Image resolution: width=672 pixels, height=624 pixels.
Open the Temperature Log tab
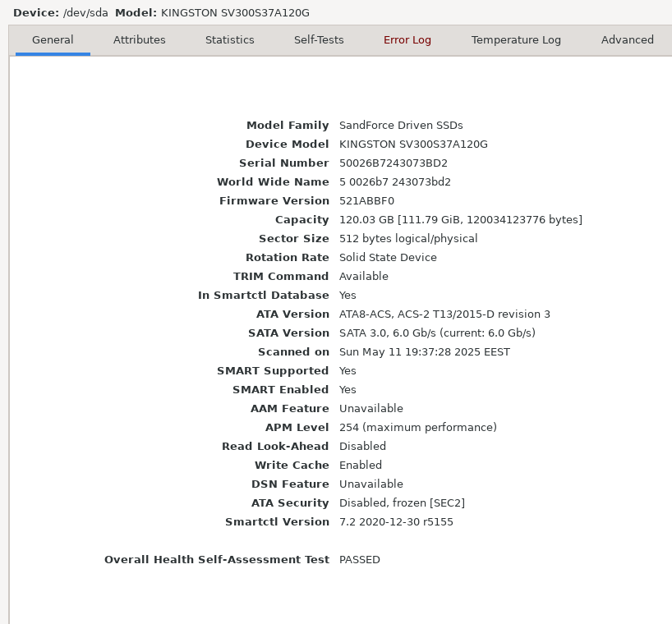pos(516,40)
